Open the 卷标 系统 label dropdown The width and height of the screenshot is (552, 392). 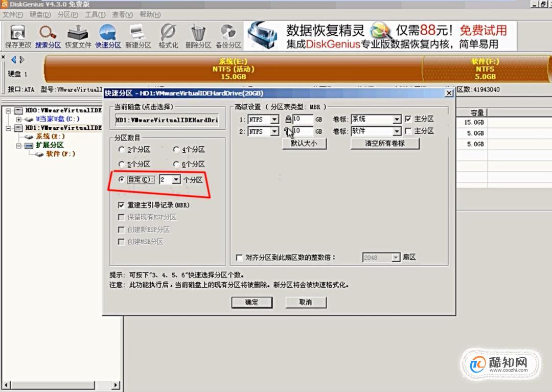pyautogui.click(x=397, y=120)
